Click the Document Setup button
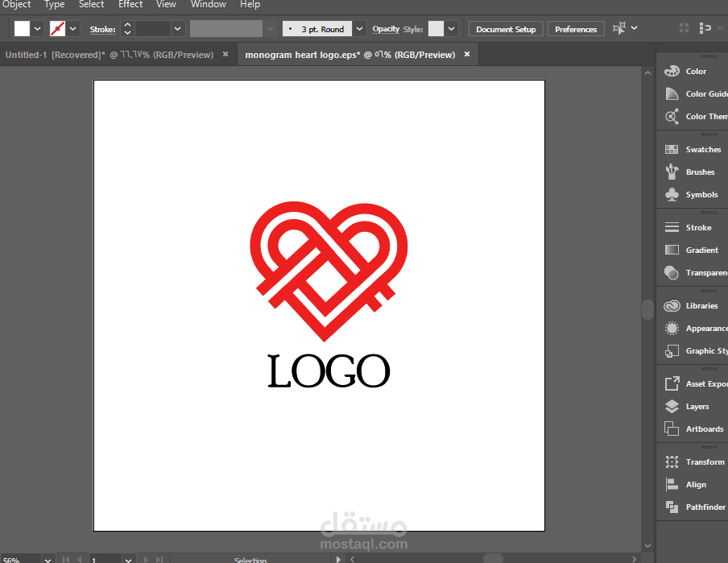 [x=505, y=28]
